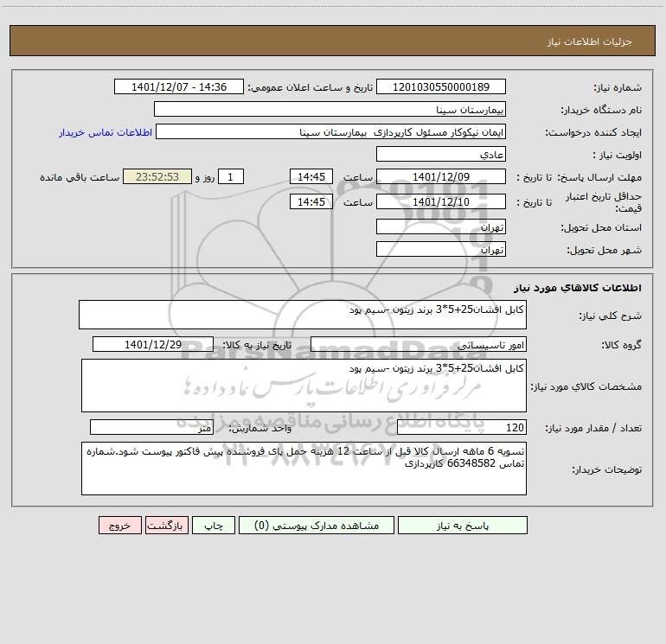Screen dimensions: 666x644
Task: Click the price validity date 1401/12/10
Action: pos(441,201)
